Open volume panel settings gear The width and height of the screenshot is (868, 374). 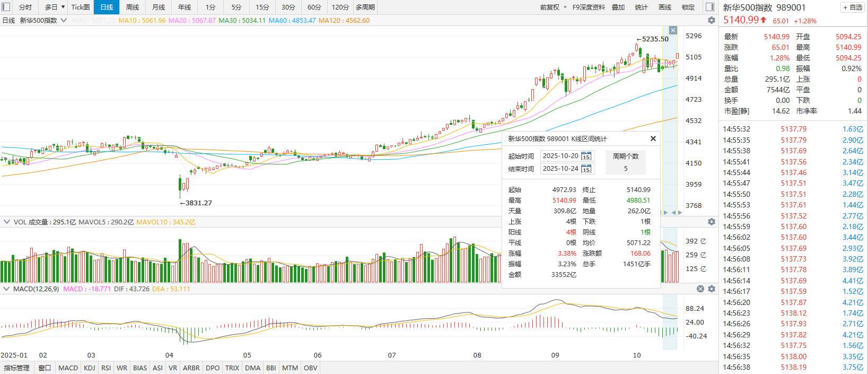point(712,222)
